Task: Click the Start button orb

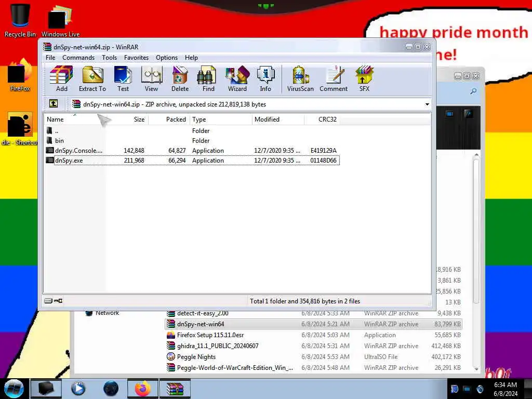Action: [14, 389]
